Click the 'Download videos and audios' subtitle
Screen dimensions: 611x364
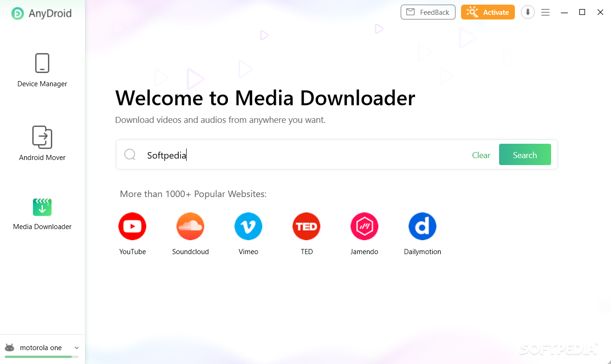pos(221,120)
